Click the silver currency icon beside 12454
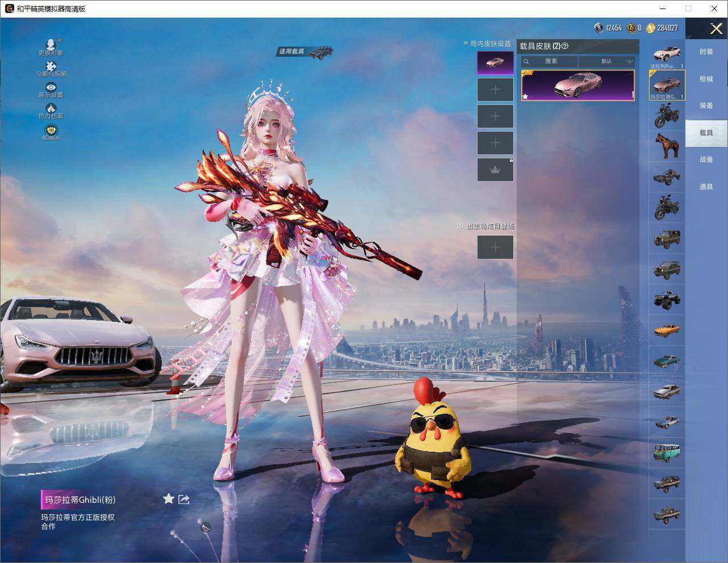Viewport: 728px width, 563px height. 599,27
